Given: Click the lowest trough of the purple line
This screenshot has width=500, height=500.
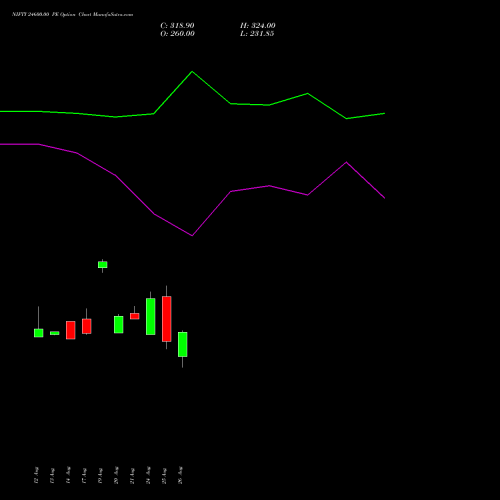Looking at the screenshot, I should pyautogui.click(x=192, y=235).
